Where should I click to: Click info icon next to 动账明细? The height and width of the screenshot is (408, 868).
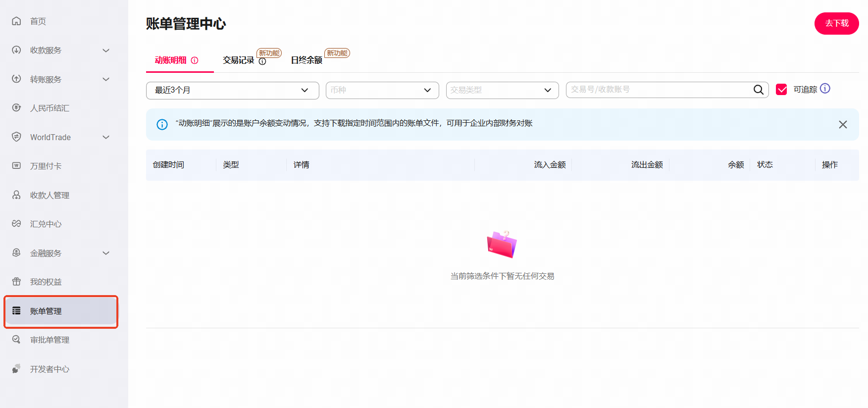pos(195,60)
